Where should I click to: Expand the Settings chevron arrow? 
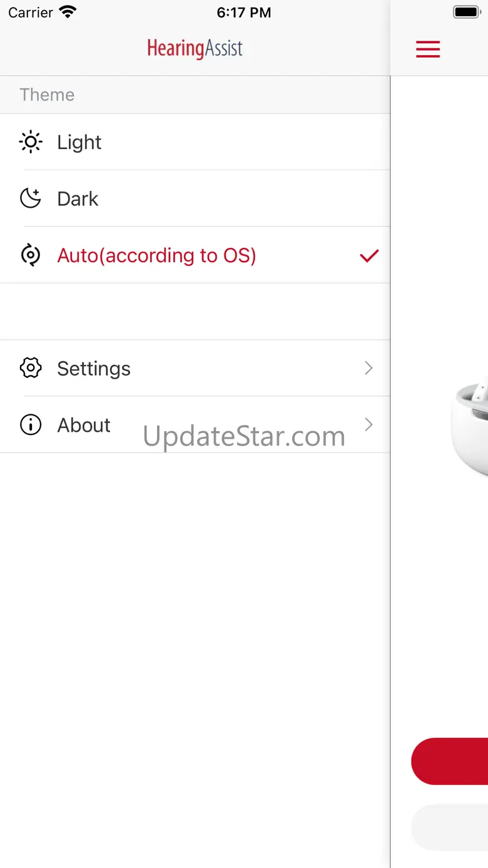[x=369, y=368]
